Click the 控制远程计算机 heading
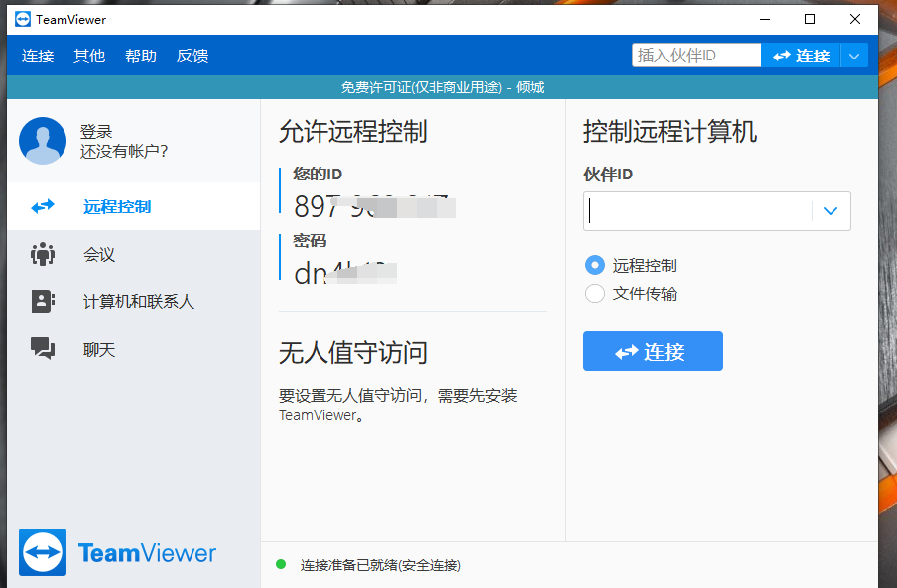The image size is (897, 588). [671, 131]
